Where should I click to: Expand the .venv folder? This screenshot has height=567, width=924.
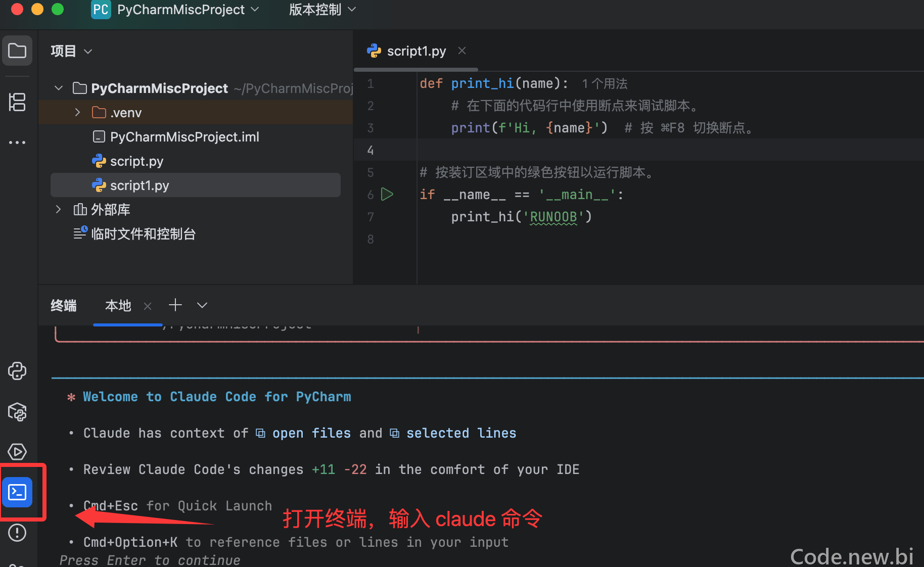pos(77,112)
